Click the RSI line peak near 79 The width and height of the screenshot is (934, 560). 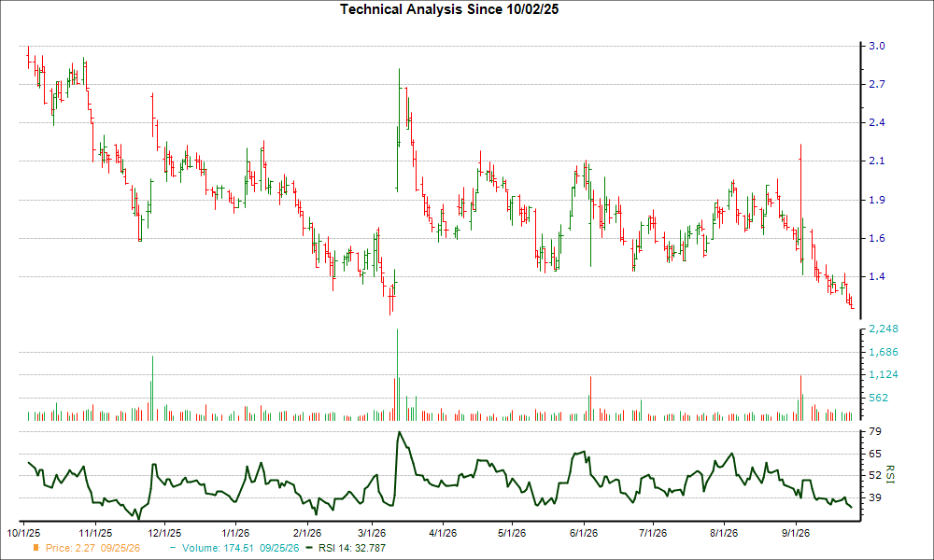[399, 433]
